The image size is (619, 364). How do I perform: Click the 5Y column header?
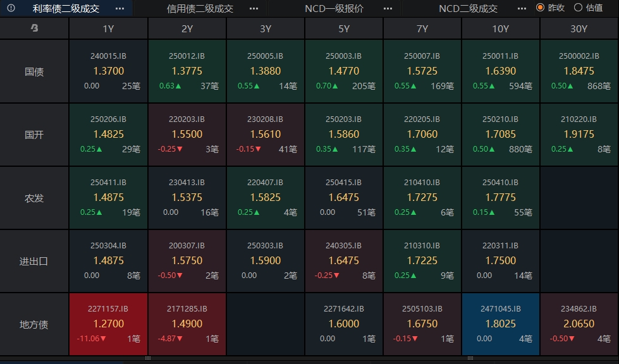click(x=344, y=28)
